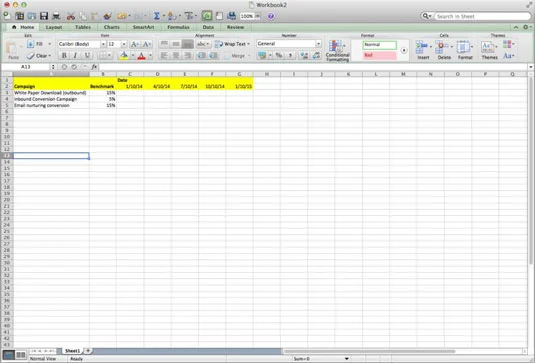
Task: Select cell 'Email nurturing conversion'
Action: [x=51, y=105]
